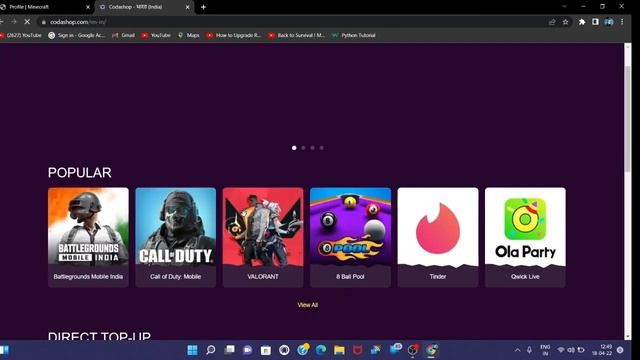
Task: Expand the system tray hidden icons chevron
Action: [518, 350]
